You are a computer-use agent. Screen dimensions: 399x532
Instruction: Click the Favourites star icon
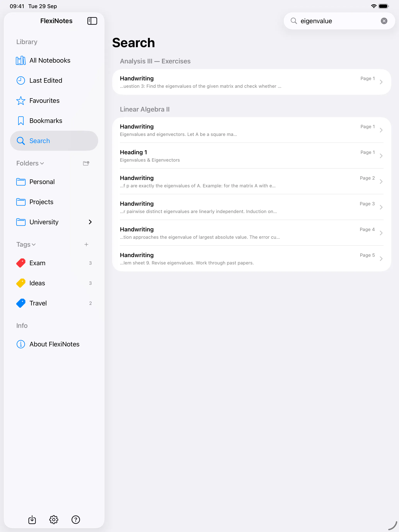21,101
